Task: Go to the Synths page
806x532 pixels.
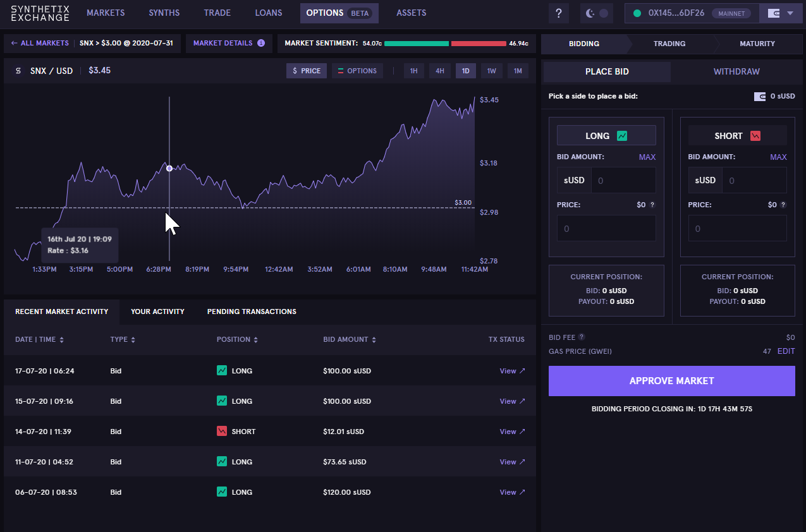Action: click(x=164, y=13)
